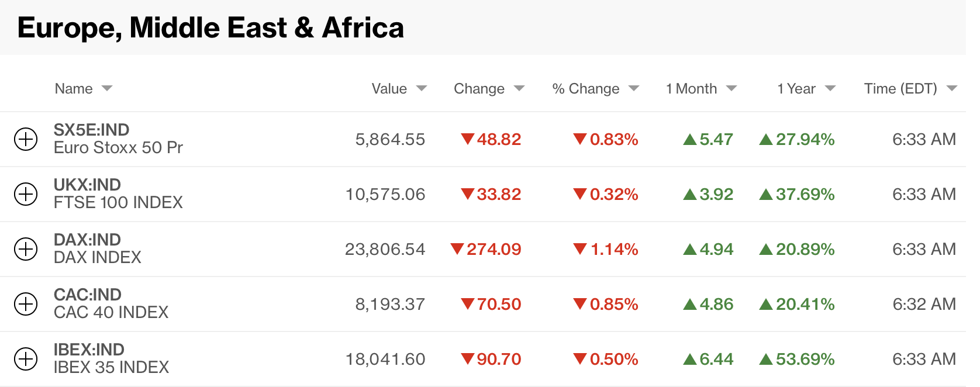Click the plus icon beside IBEX:IND
Screen dimensions: 980x387
[x=26, y=359]
